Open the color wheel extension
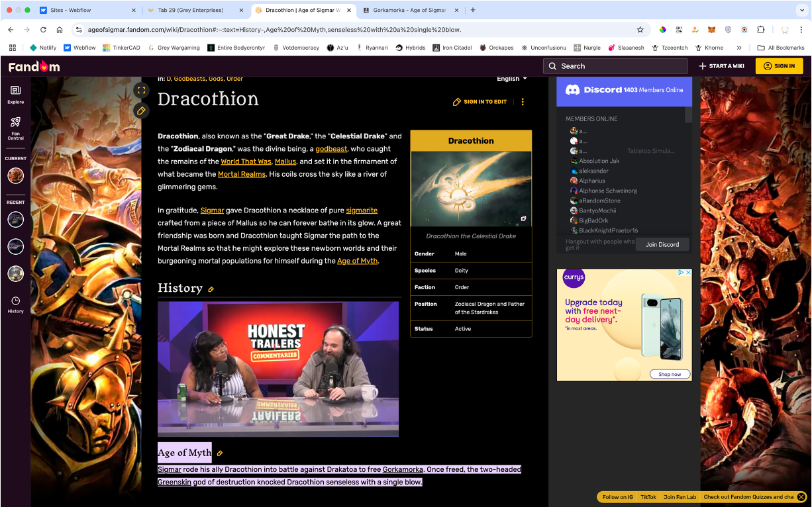Image resolution: width=812 pixels, height=507 pixels. click(662, 30)
